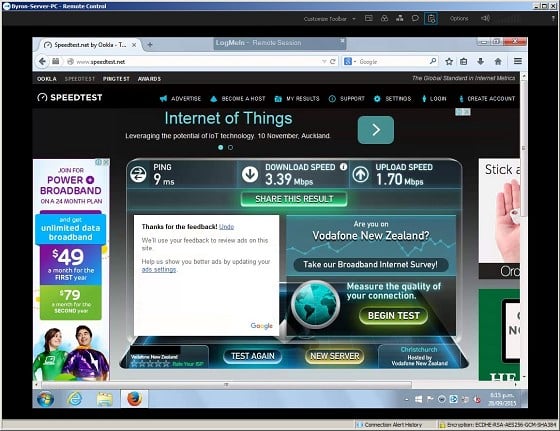Click the Google search input field
Screen dimensions: 560x431
tap(393, 62)
